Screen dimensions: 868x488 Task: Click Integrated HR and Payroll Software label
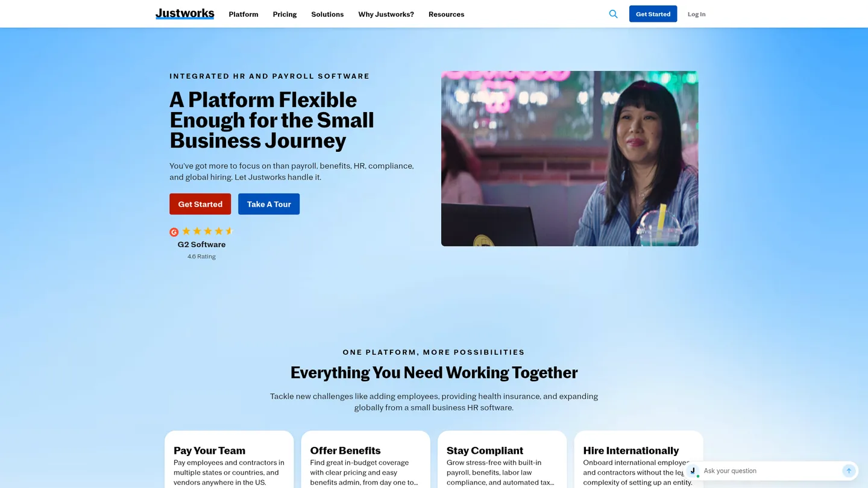pyautogui.click(x=269, y=77)
